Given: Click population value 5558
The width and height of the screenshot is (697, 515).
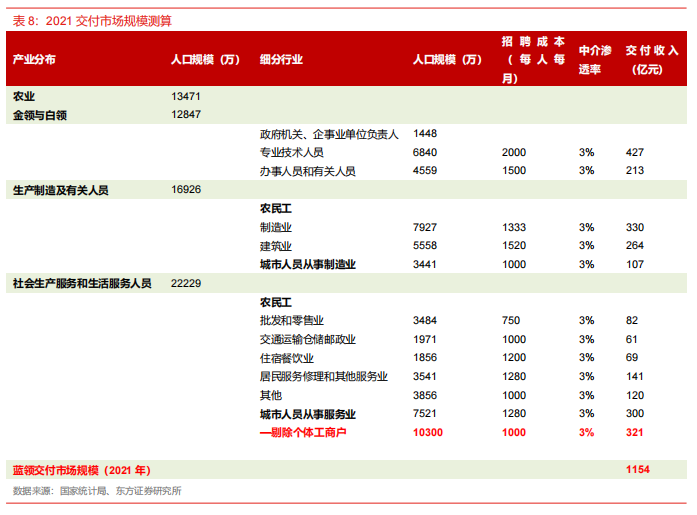Looking at the screenshot, I should [425, 246].
